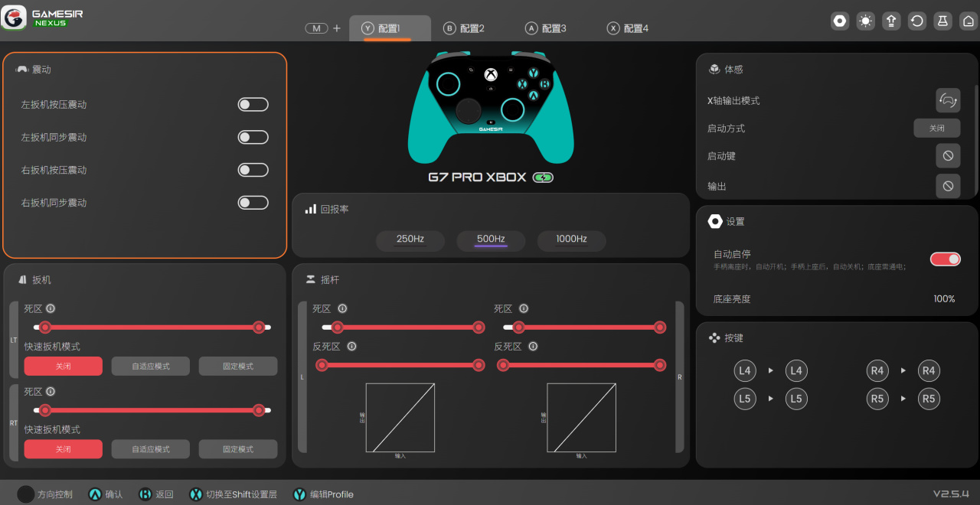Click the source L5 button in 按键 panel
This screenshot has width=980, height=505.
pyautogui.click(x=745, y=399)
